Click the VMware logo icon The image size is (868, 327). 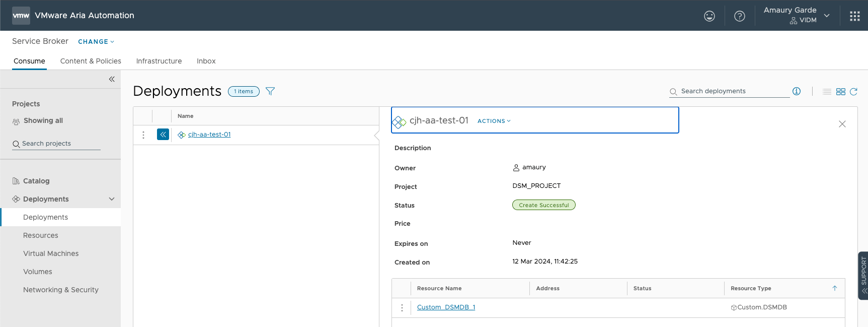(x=21, y=16)
